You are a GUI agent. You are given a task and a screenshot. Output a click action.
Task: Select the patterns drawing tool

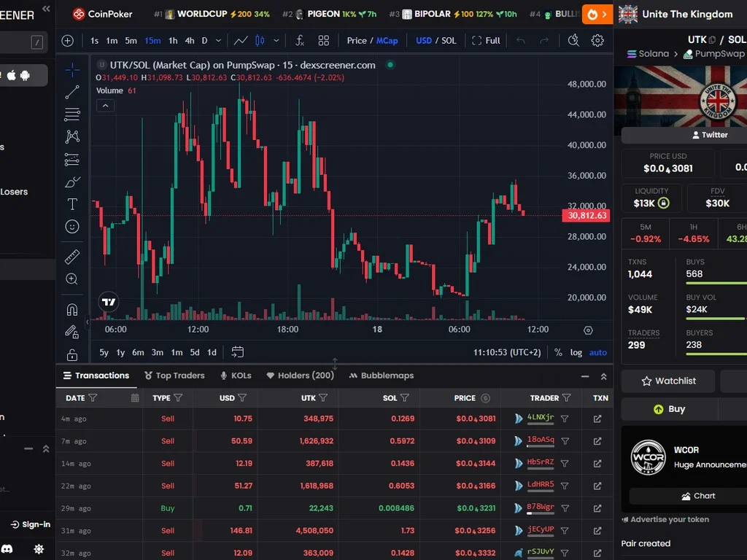click(x=72, y=136)
